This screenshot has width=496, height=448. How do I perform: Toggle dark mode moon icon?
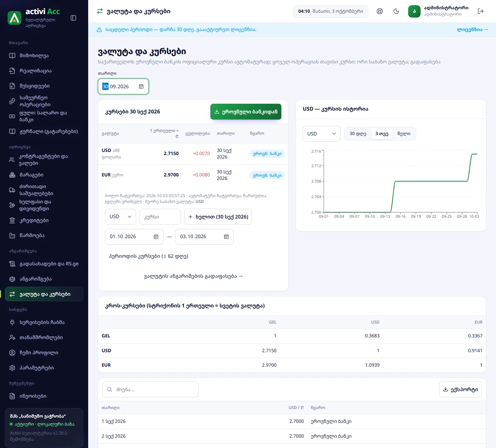pos(396,11)
